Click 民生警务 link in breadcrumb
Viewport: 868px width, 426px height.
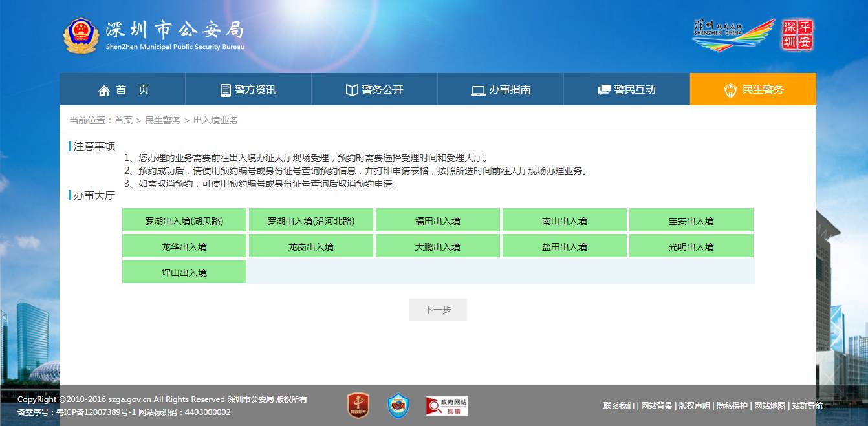point(162,120)
